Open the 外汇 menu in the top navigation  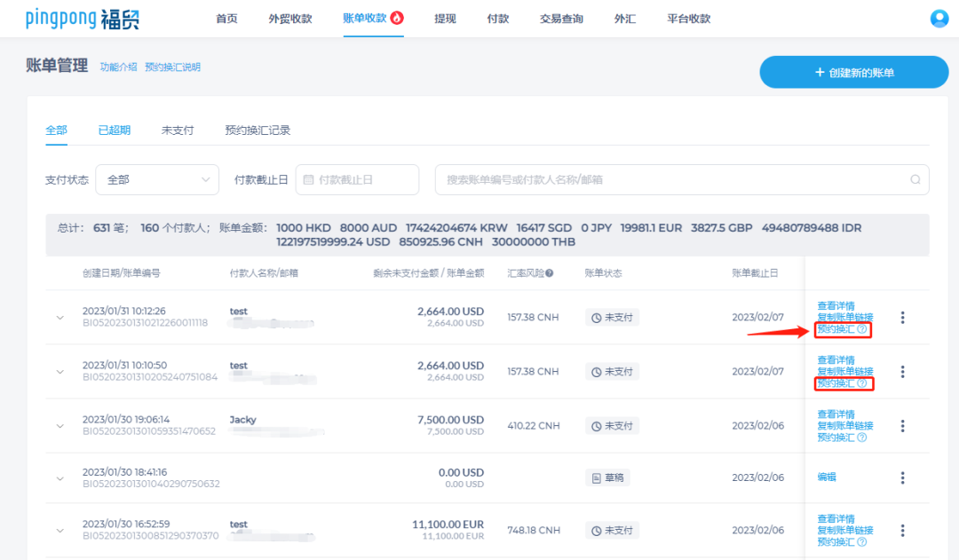(x=625, y=17)
